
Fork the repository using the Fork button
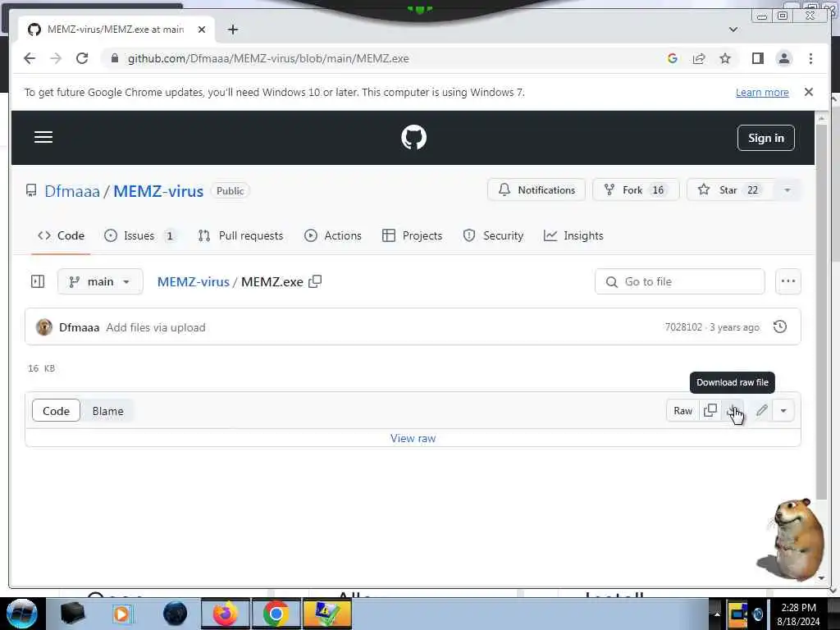point(636,190)
